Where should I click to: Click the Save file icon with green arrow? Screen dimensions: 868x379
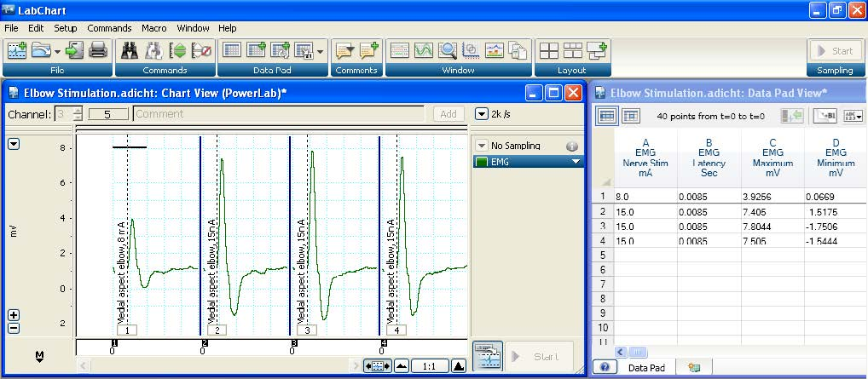[x=74, y=50]
